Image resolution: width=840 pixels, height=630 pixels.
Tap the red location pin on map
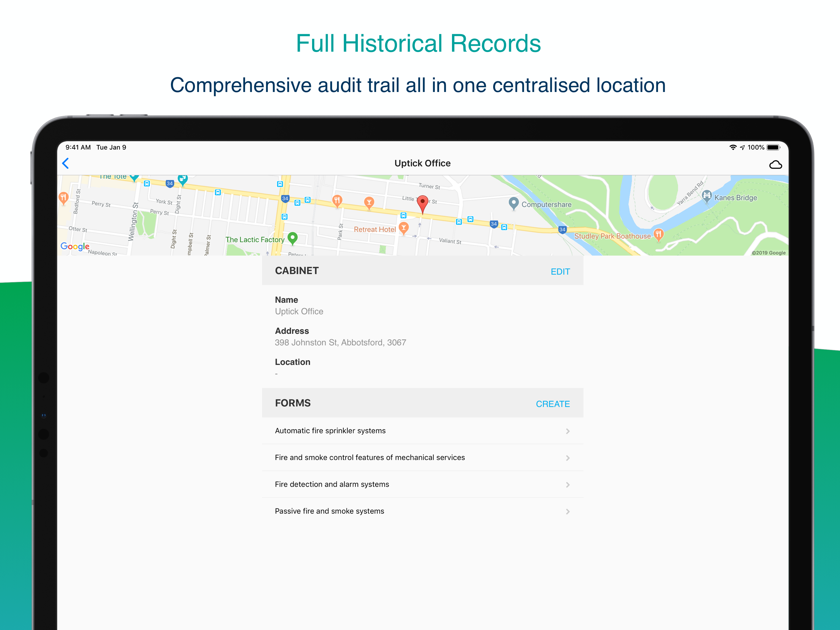422,205
